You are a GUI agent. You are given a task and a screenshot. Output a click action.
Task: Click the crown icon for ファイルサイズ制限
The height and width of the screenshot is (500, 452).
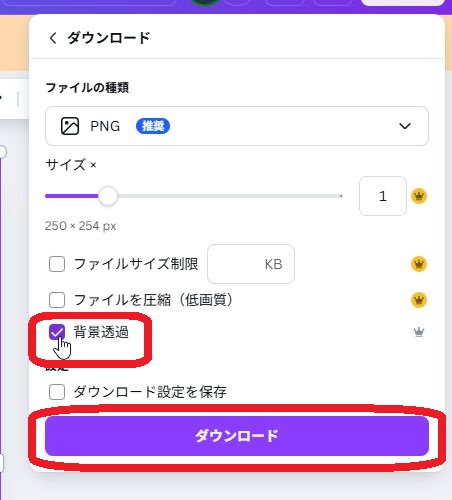419,264
